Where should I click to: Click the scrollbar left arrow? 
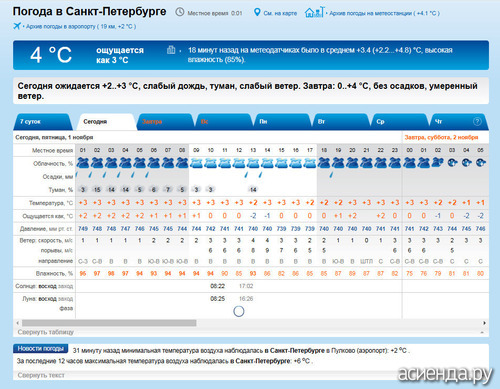(x=18, y=323)
